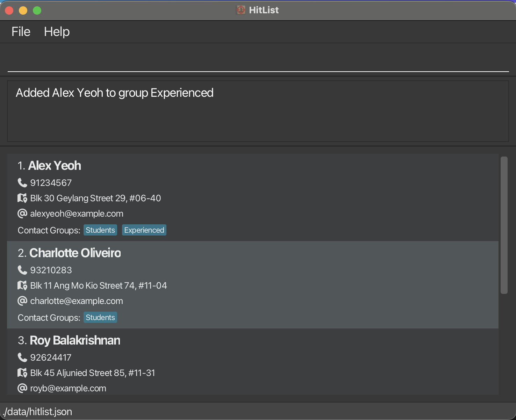
Task: Open the File menu
Action: click(x=21, y=32)
